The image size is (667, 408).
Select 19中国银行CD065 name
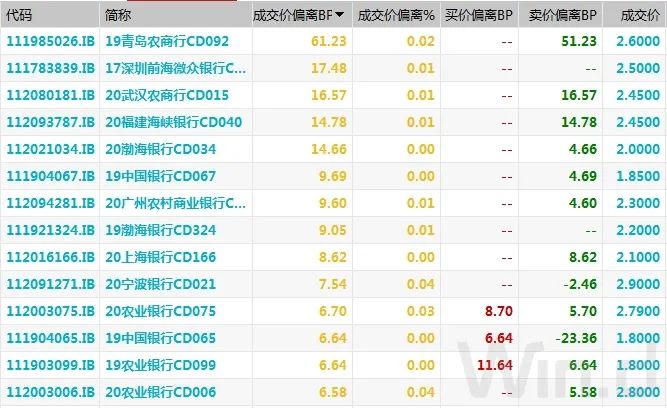160,338
